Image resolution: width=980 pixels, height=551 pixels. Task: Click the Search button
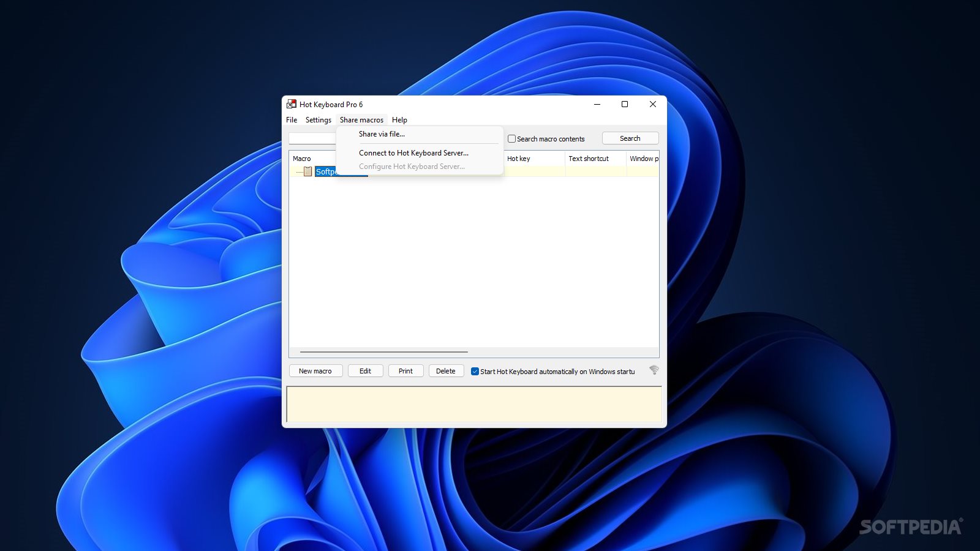[x=630, y=138]
